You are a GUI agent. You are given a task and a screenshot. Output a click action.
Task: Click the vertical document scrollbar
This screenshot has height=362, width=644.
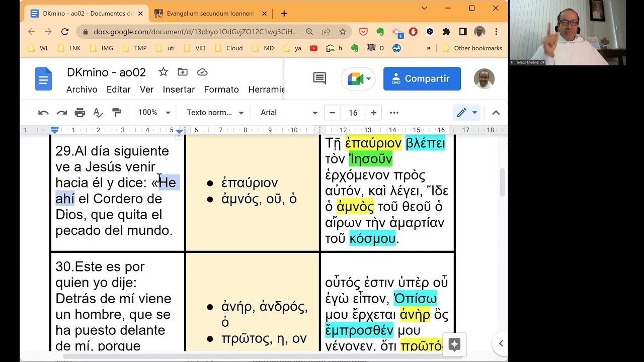point(502,183)
